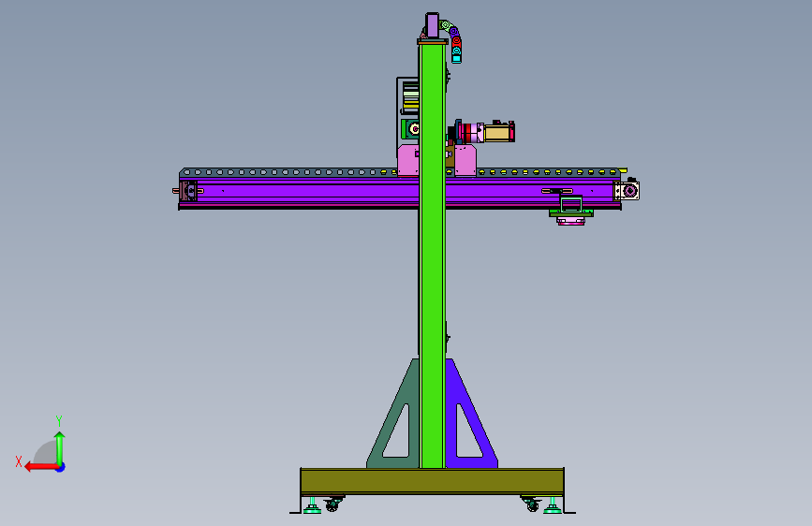Viewport: 812px width, 526px height.
Task: Select the right pink carriage plate
Action: 465,160
